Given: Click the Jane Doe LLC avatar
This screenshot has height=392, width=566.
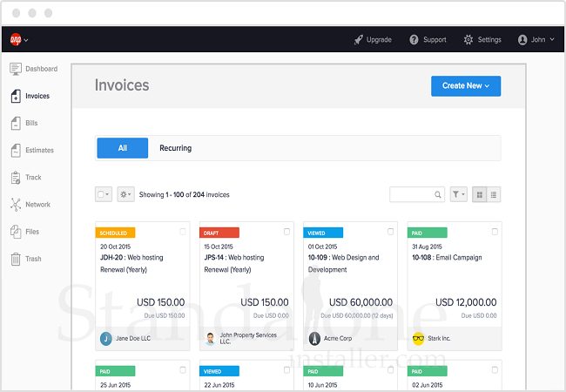Looking at the screenshot, I should 105,339.
